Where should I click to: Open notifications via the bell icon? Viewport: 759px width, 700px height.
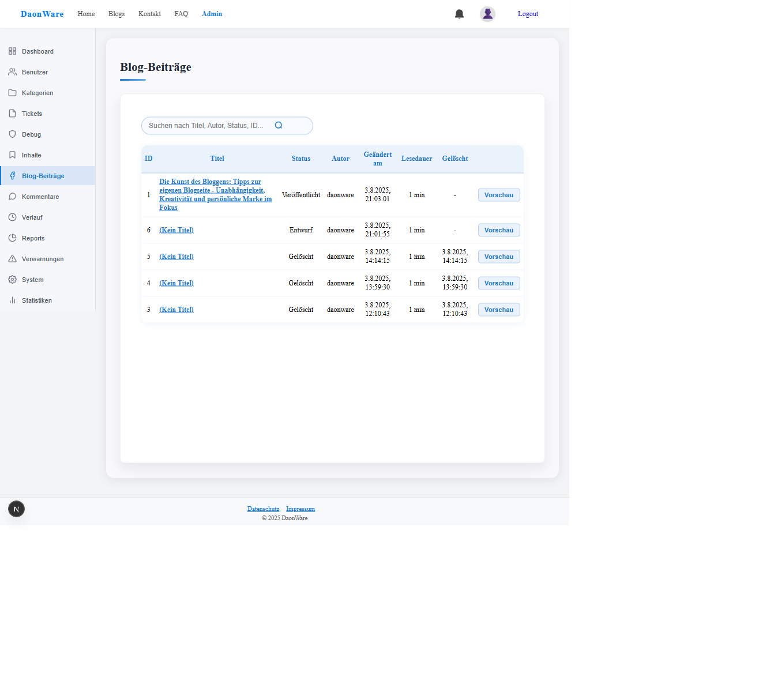[x=459, y=14]
